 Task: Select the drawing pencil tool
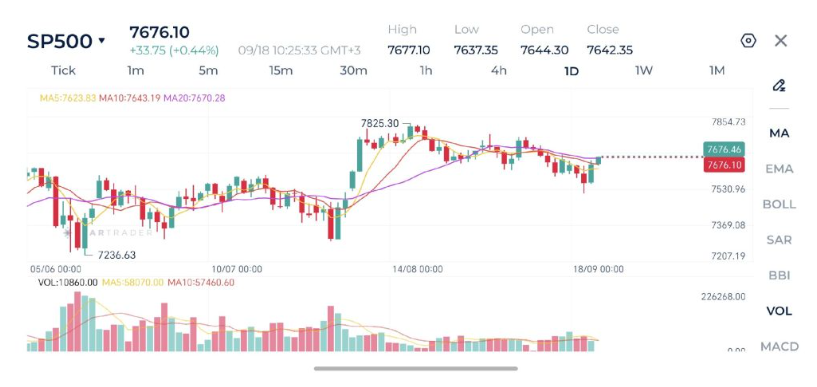click(778, 85)
